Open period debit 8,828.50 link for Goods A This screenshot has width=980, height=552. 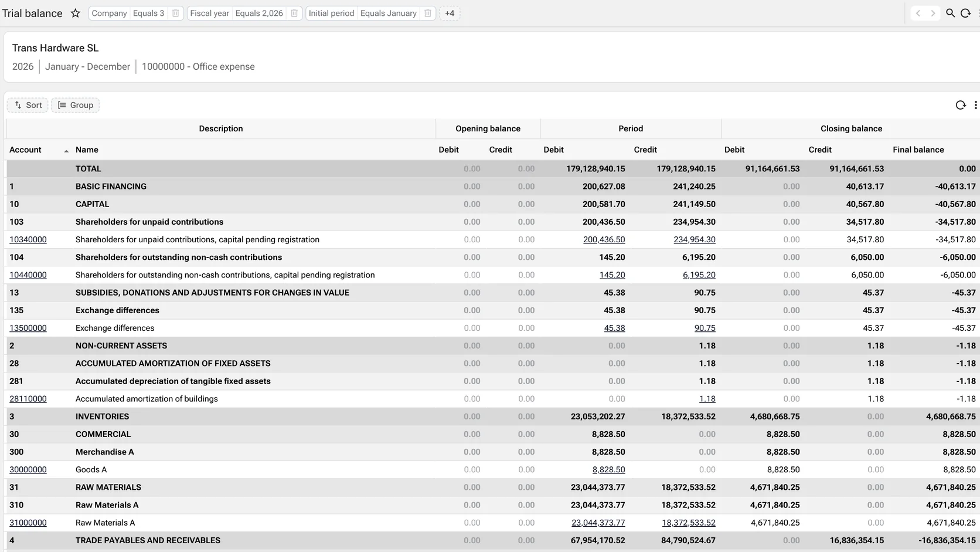tap(608, 469)
